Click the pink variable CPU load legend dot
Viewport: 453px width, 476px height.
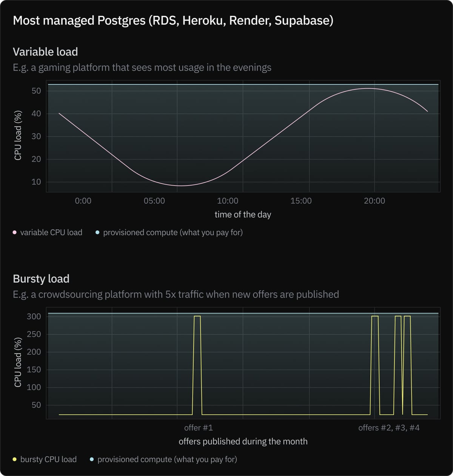15,233
